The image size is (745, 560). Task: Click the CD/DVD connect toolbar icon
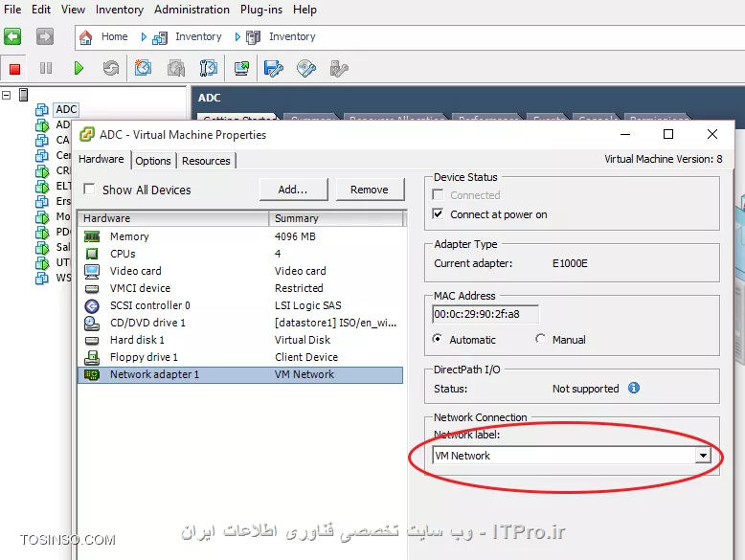coord(306,68)
